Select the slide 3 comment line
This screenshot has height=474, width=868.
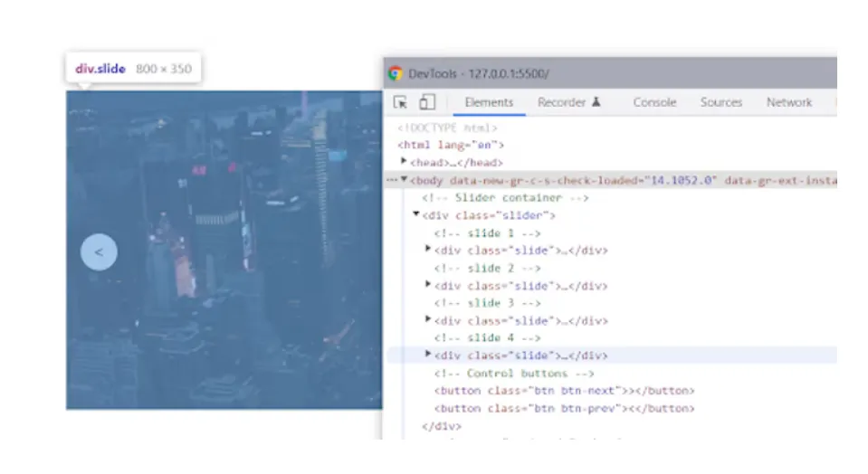click(x=487, y=303)
